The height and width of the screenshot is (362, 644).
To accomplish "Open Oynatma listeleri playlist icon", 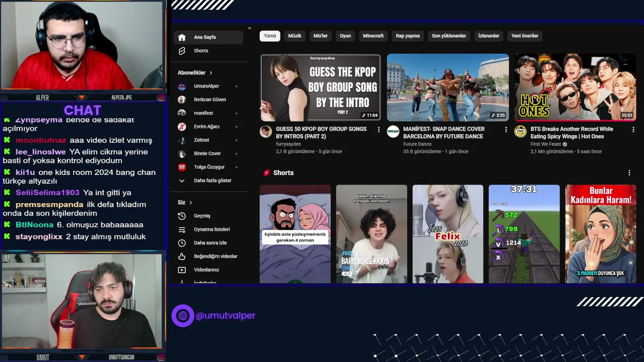I will tap(182, 230).
